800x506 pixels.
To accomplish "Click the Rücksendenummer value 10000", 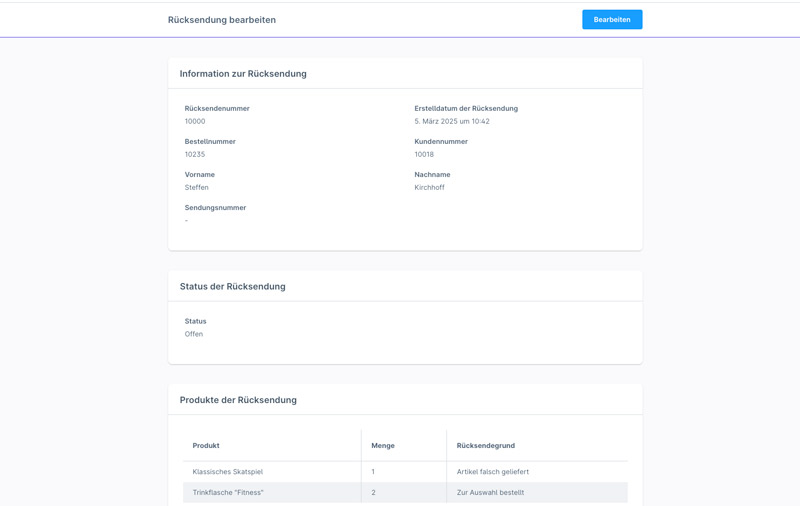I will [195, 121].
